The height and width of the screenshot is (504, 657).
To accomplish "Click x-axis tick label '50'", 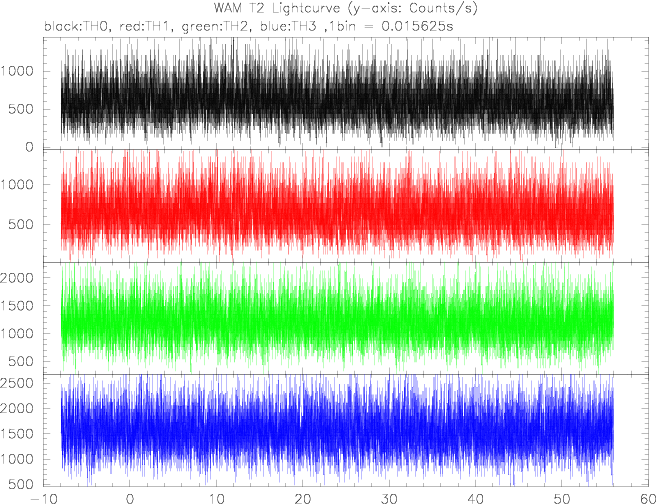I will [562, 499].
